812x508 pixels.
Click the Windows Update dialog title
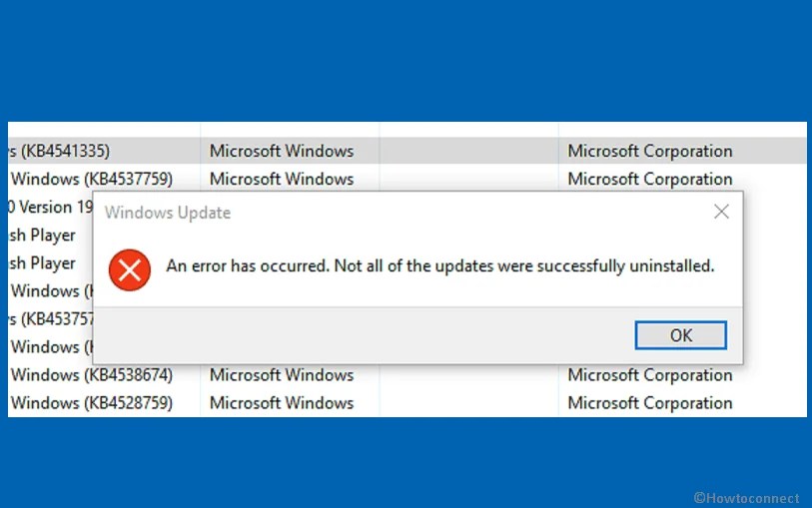(x=167, y=213)
